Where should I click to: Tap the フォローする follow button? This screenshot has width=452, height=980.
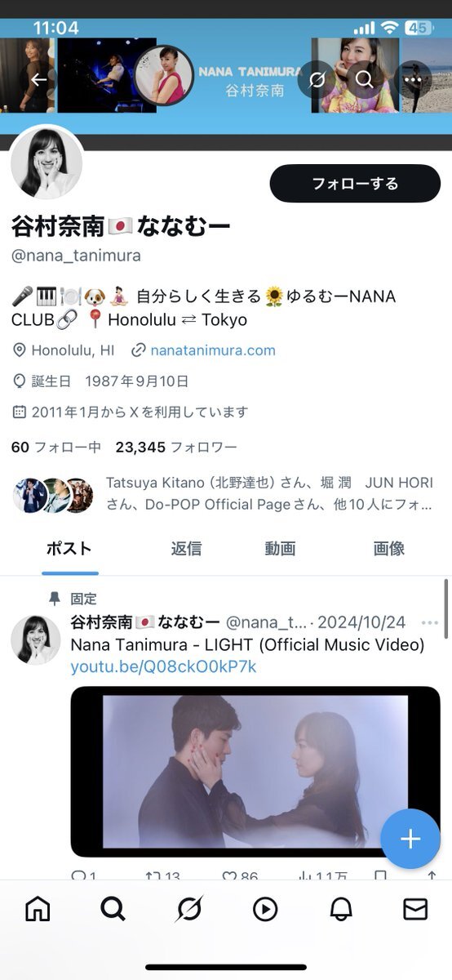tap(355, 183)
